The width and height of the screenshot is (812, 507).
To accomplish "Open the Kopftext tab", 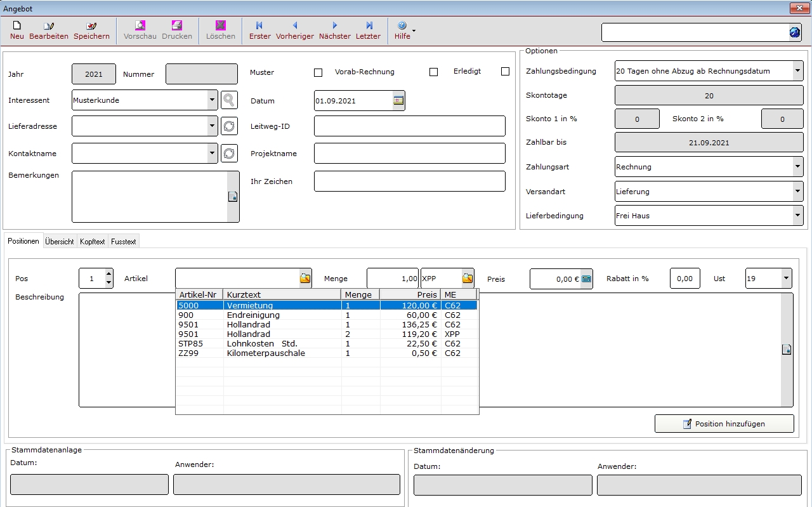I will click(93, 242).
